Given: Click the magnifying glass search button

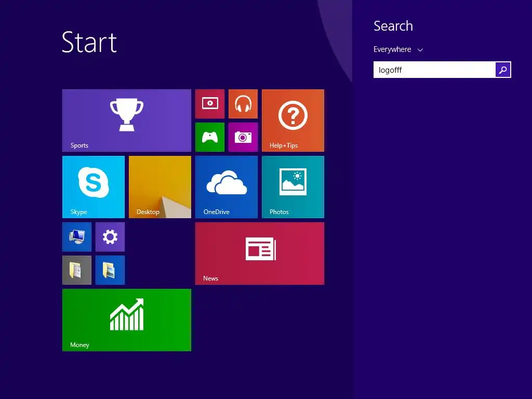Looking at the screenshot, I should 503,70.
